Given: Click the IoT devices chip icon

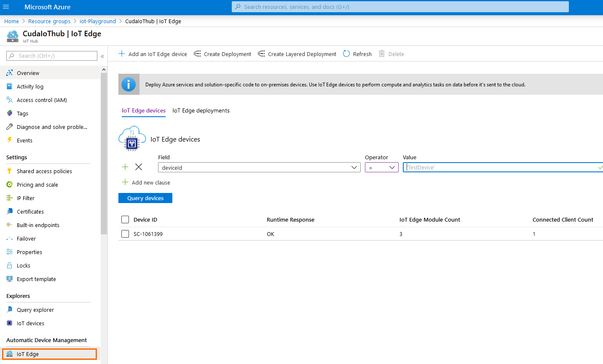Looking at the screenshot, I should coord(9,323).
